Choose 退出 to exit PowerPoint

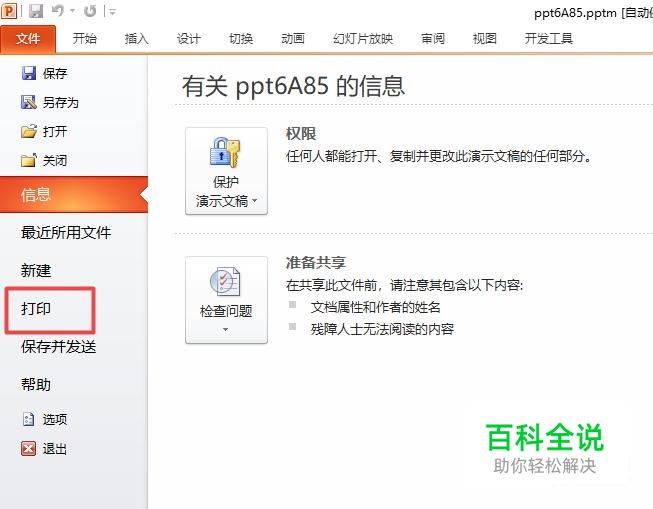(55, 449)
